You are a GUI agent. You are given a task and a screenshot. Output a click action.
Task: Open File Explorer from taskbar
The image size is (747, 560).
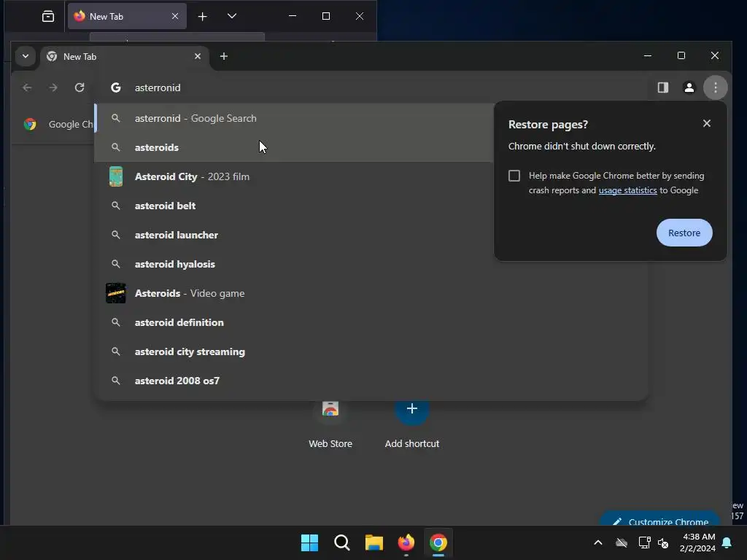(x=374, y=542)
